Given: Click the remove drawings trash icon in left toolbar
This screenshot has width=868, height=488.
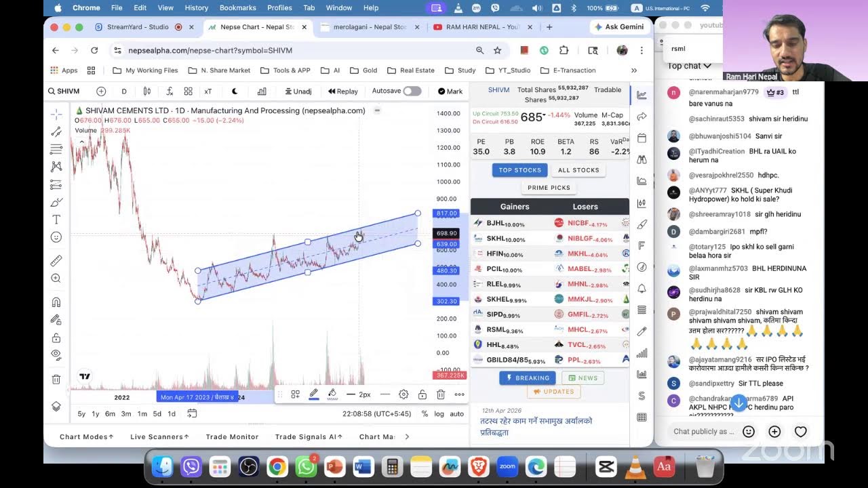Looking at the screenshot, I should (x=56, y=379).
